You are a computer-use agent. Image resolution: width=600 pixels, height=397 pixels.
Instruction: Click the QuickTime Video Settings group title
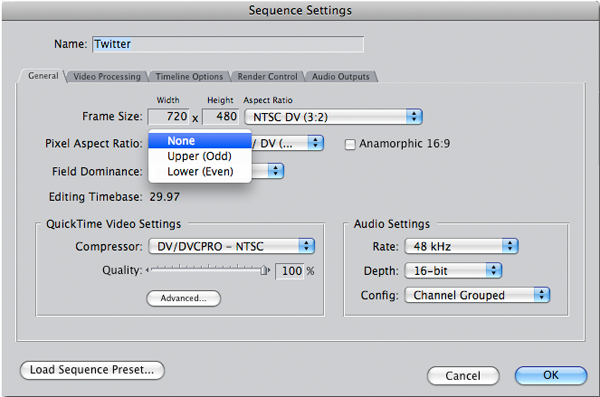[x=113, y=224]
